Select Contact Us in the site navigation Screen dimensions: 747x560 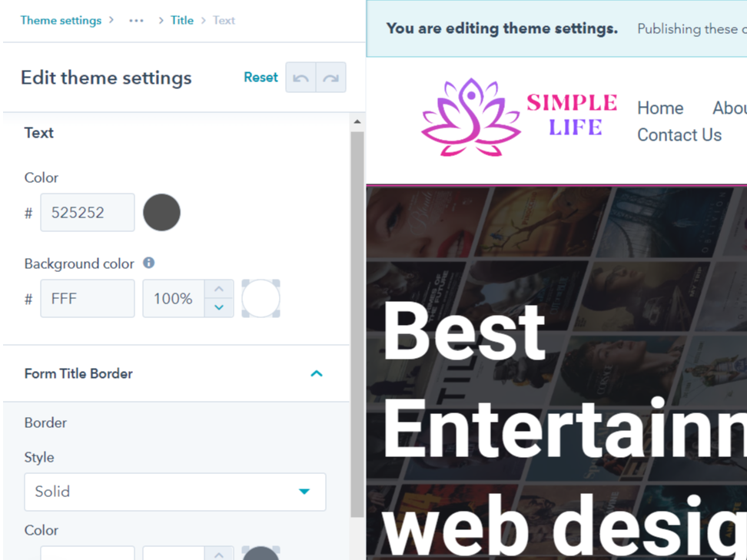click(679, 134)
